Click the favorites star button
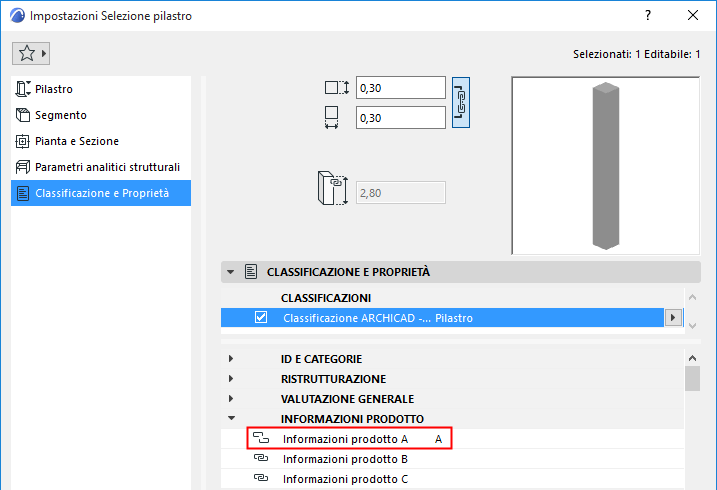 tap(25, 52)
